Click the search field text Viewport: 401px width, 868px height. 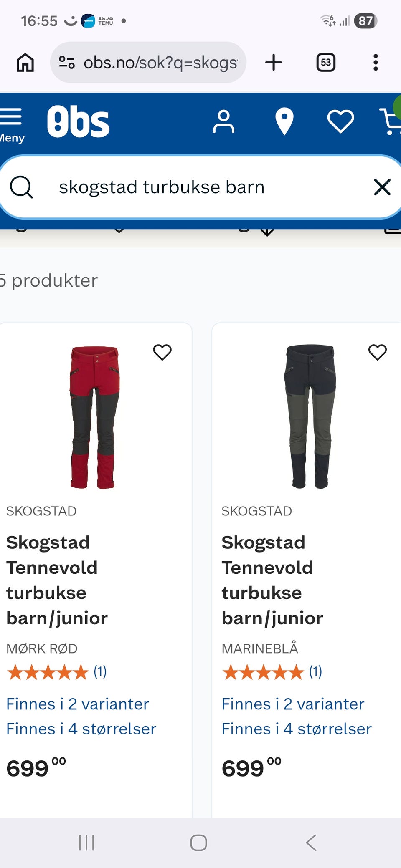tap(162, 187)
